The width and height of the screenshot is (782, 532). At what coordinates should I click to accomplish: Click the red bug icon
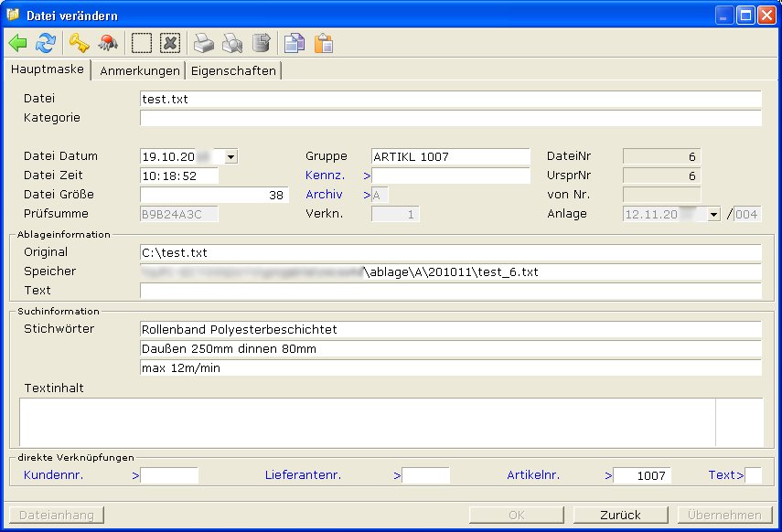(107, 43)
